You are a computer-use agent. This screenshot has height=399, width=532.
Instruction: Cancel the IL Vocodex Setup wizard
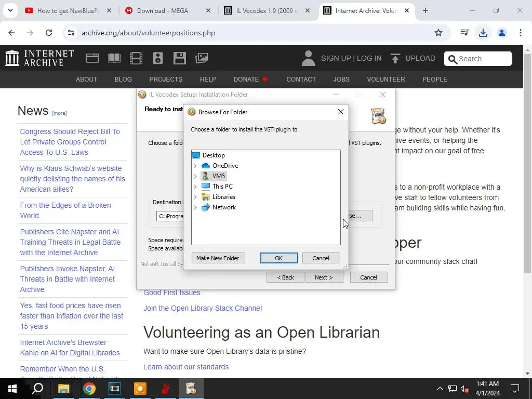coord(368,277)
